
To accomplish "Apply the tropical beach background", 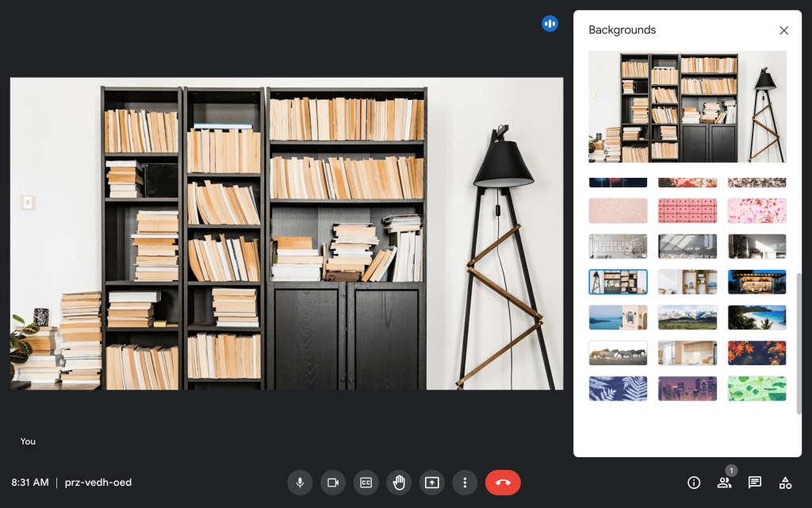I will [756, 317].
